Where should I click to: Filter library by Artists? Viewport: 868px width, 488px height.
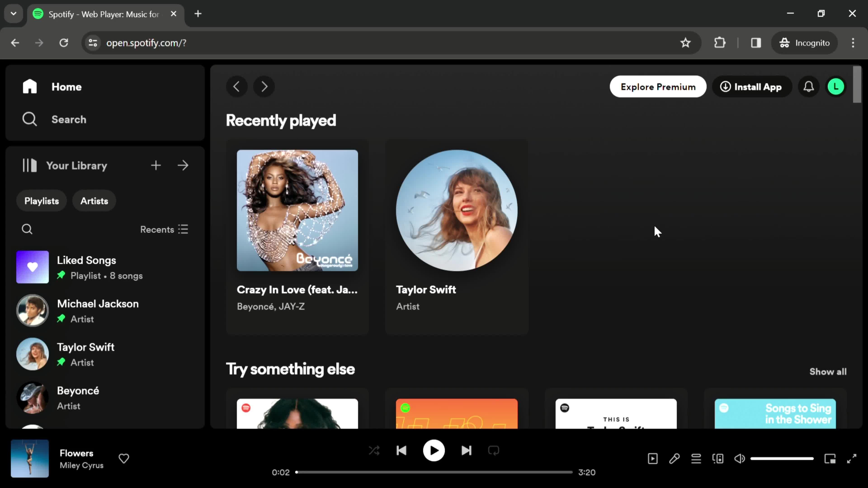tap(94, 201)
